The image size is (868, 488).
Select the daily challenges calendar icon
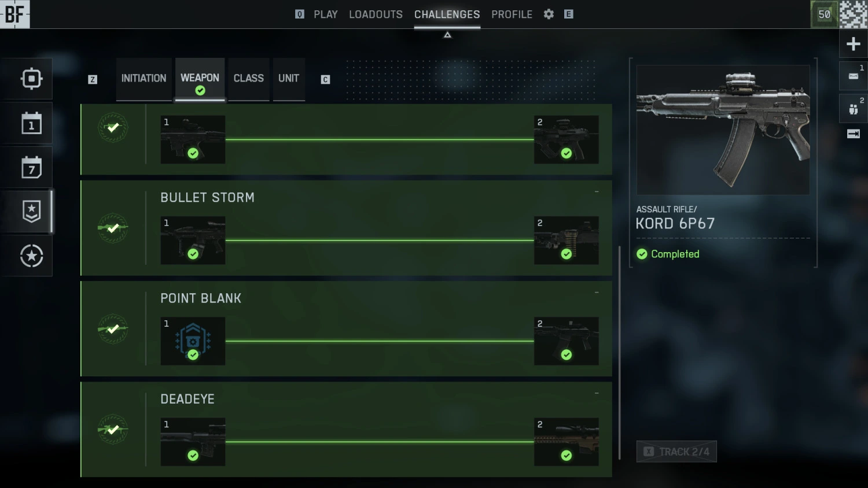tap(31, 123)
